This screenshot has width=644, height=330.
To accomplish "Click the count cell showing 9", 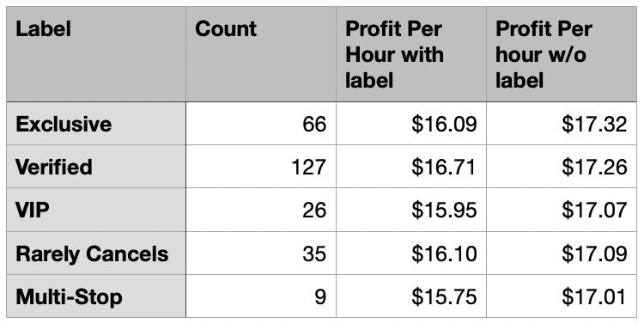I will [x=261, y=296].
